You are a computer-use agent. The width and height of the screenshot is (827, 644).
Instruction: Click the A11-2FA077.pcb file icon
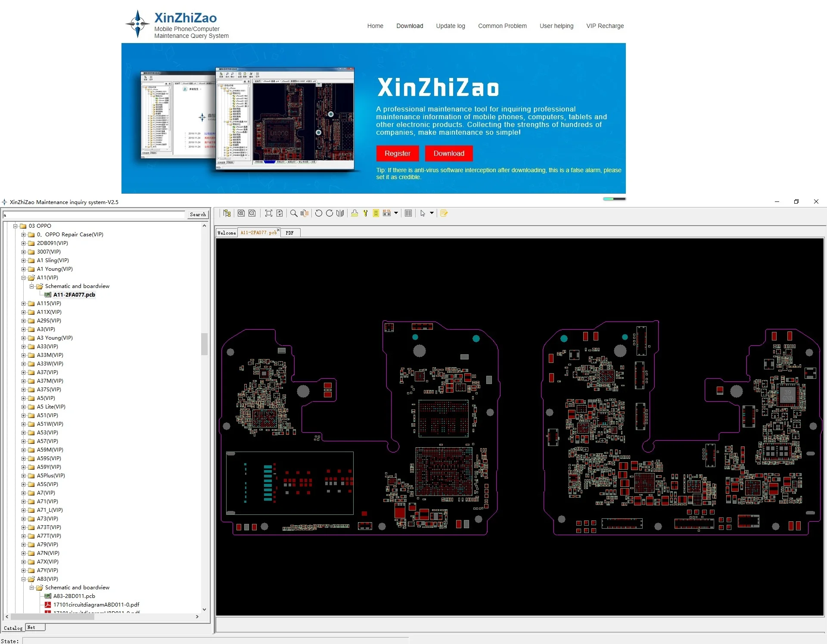[48, 294]
